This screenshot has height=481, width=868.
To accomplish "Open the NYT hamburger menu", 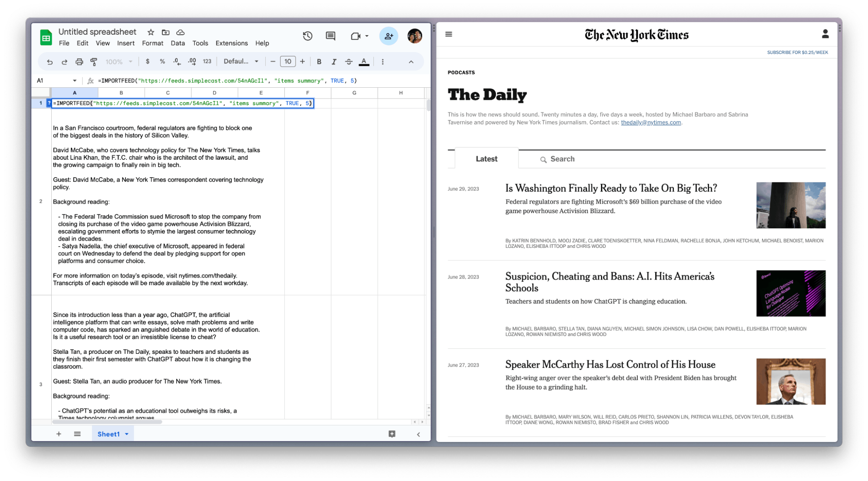I will (x=449, y=34).
